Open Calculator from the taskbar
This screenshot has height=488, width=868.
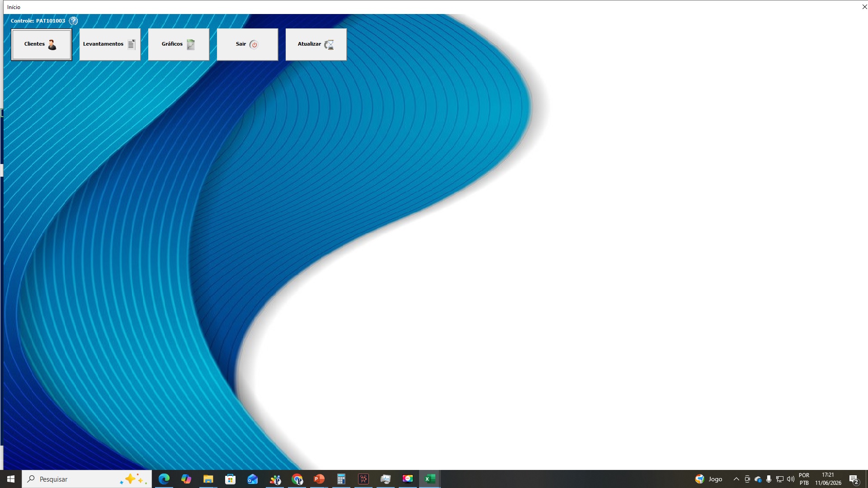[341, 479]
